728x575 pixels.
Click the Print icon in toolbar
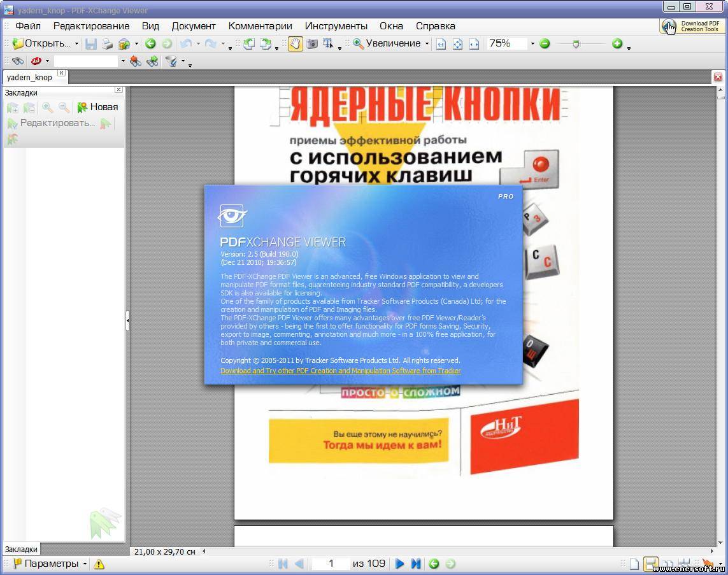(x=107, y=44)
